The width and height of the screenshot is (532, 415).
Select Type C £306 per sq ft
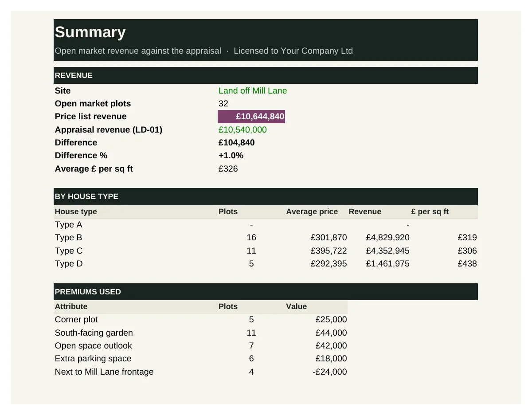tap(467, 251)
